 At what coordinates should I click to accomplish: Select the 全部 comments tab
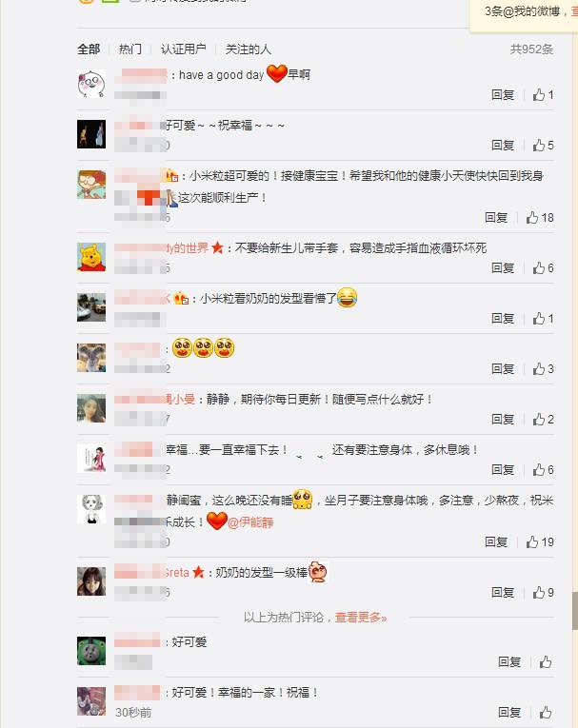pos(89,49)
